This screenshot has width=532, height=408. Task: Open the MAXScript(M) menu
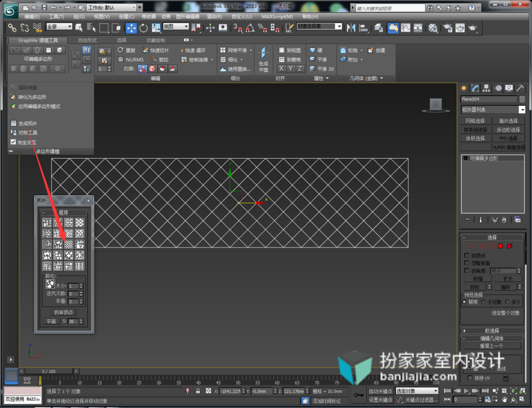277,17
